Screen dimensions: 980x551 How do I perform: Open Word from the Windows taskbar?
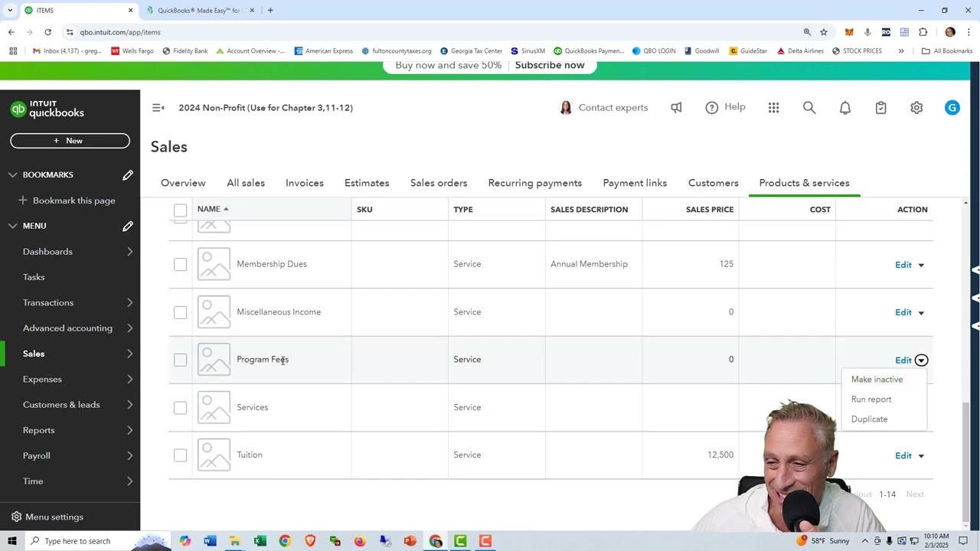[210, 541]
